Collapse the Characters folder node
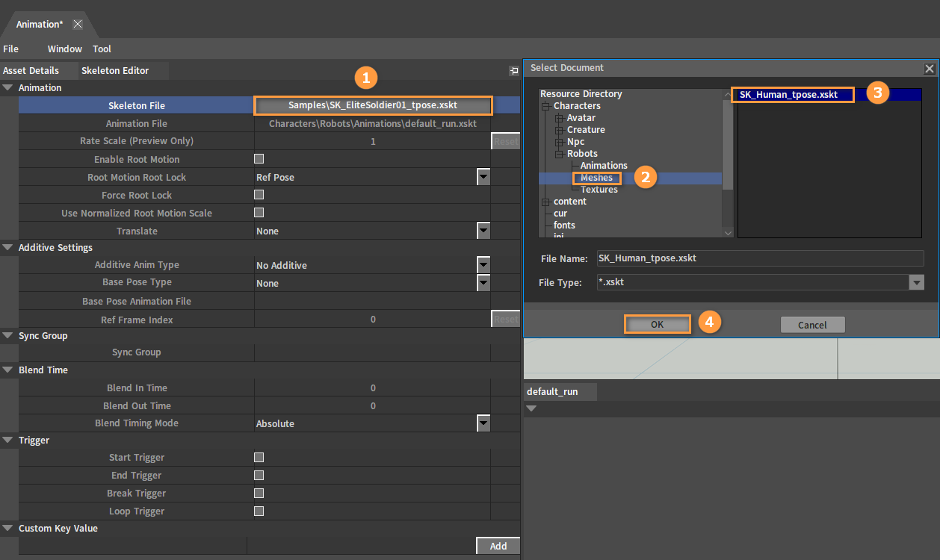Image resolution: width=940 pixels, height=560 pixels. coord(545,106)
